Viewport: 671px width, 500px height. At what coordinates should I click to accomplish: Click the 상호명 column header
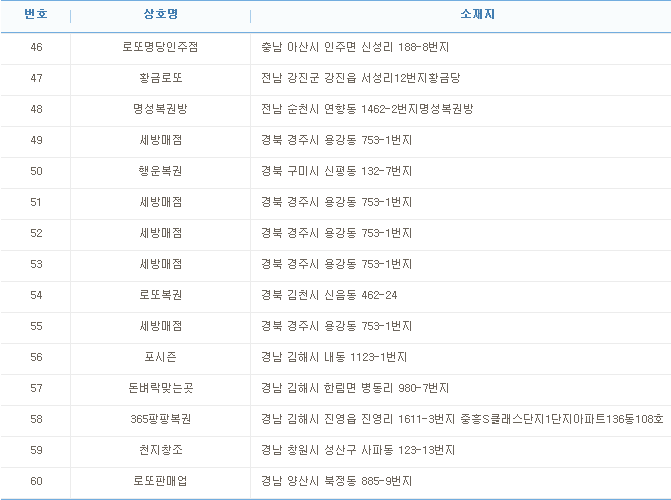click(160, 14)
